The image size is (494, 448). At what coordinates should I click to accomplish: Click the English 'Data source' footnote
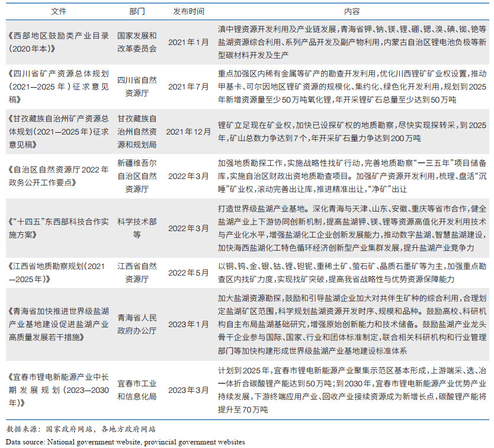(x=126, y=441)
